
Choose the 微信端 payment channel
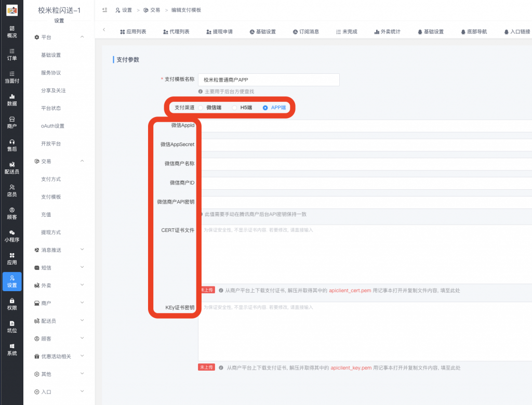click(x=208, y=107)
